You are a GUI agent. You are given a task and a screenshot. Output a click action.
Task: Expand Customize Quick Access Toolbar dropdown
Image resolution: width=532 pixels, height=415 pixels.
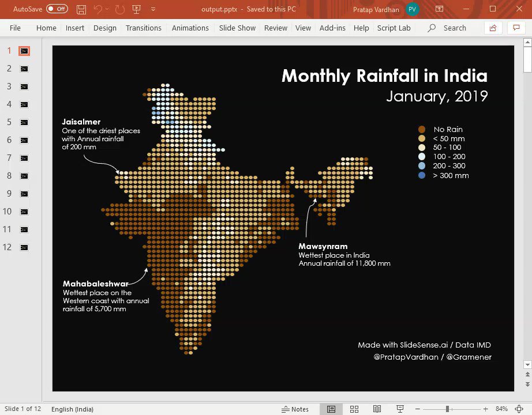click(x=153, y=9)
